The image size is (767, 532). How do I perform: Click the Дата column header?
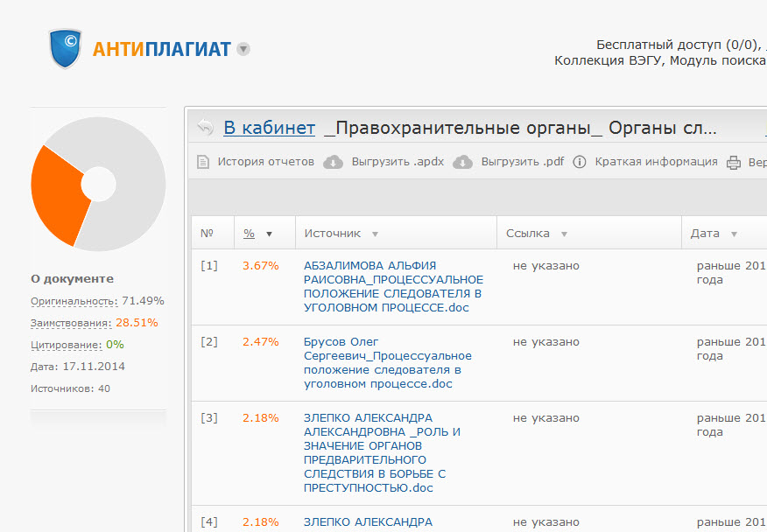[x=705, y=234]
